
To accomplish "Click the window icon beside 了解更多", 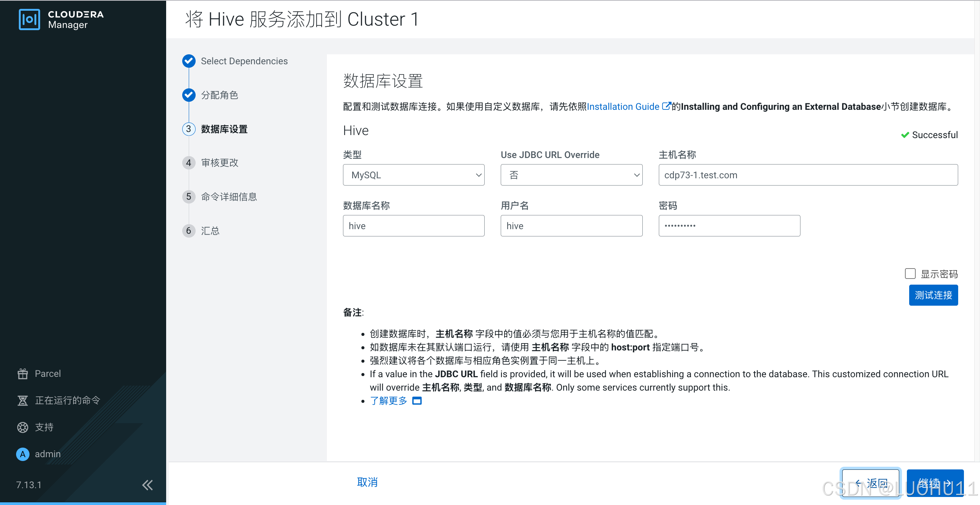I will tap(416, 401).
